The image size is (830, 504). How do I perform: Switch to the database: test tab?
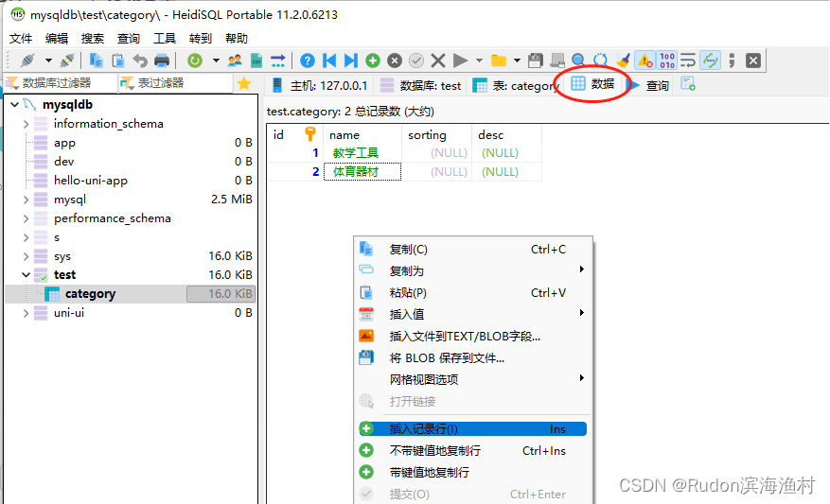[421, 85]
